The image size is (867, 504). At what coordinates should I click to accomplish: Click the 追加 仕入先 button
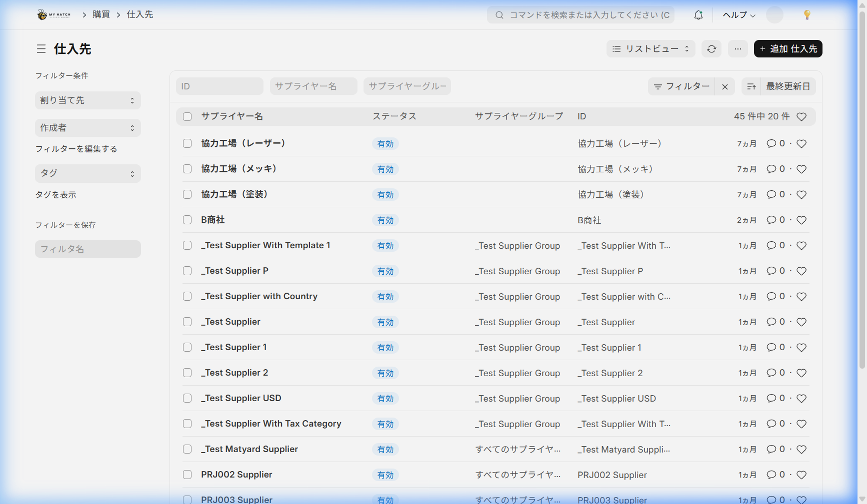[788, 49]
